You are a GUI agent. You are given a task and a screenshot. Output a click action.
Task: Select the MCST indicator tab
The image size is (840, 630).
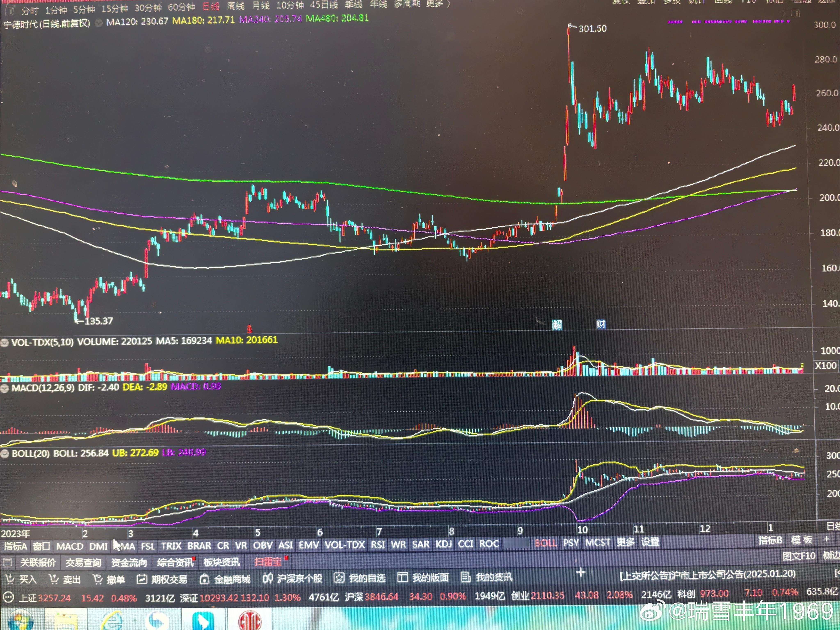598,542
